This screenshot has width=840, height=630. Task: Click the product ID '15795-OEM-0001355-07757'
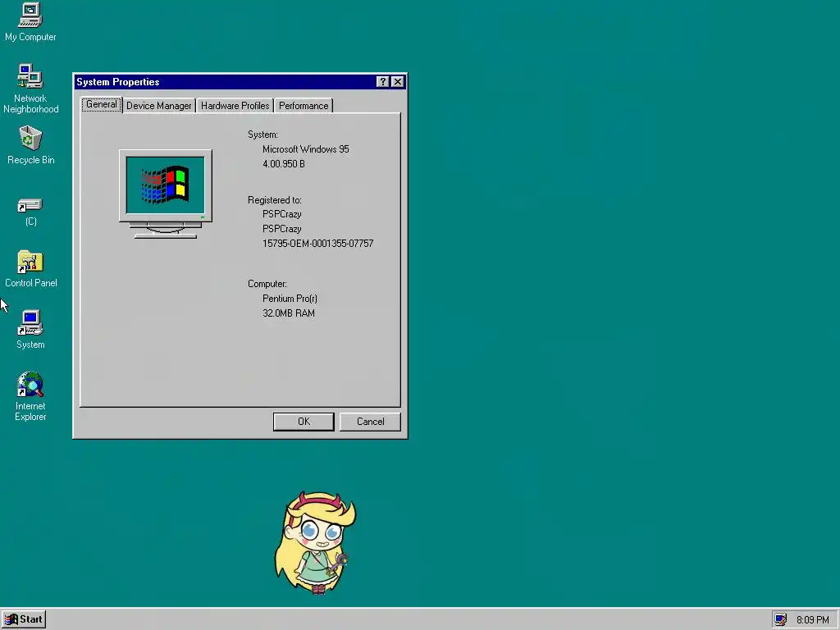(x=317, y=243)
